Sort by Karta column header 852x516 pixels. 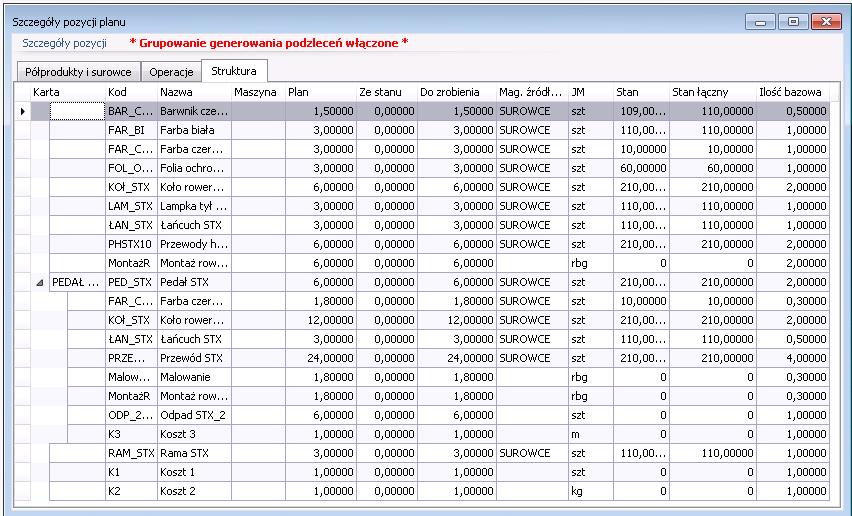[x=68, y=92]
